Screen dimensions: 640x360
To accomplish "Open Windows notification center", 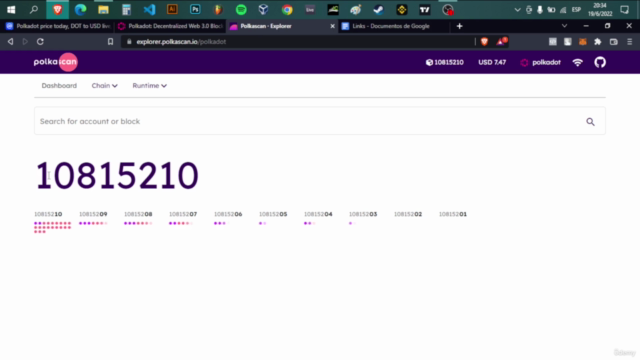I will pyautogui.click(x=624, y=9).
